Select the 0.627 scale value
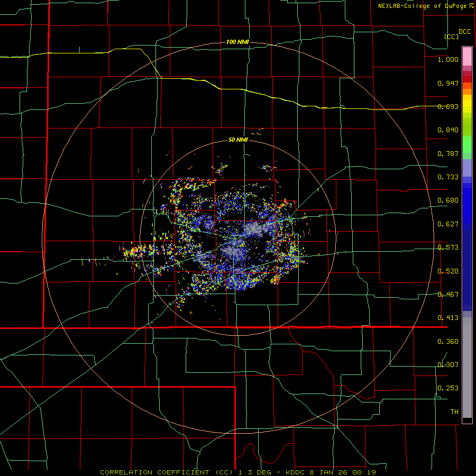Screen dimensions: 476x476 (448, 224)
